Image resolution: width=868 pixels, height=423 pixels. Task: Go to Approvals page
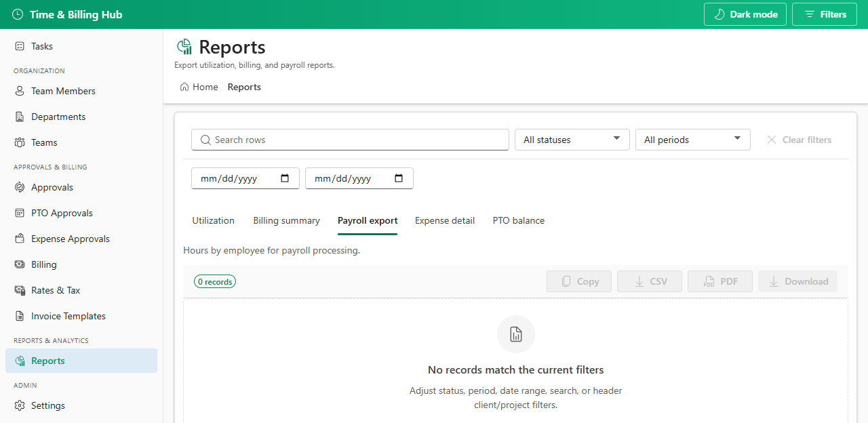[81, 187]
